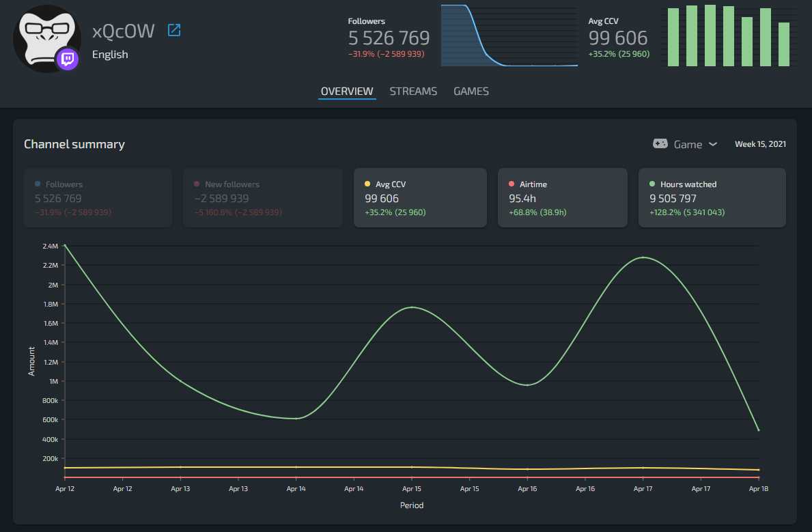
Task: Click the header Avg CCV bar chart
Action: 729,36
